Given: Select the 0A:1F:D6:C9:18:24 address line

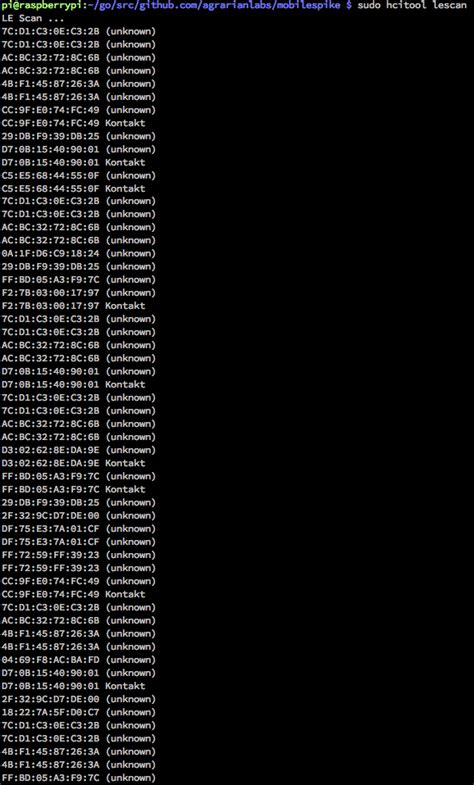Looking at the screenshot, I should [79, 253].
